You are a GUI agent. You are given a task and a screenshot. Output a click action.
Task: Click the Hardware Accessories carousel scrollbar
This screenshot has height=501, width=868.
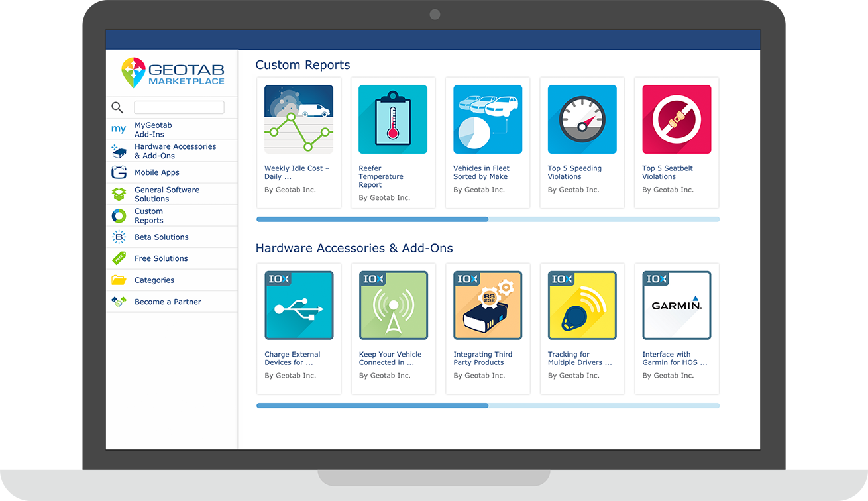click(x=488, y=406)
